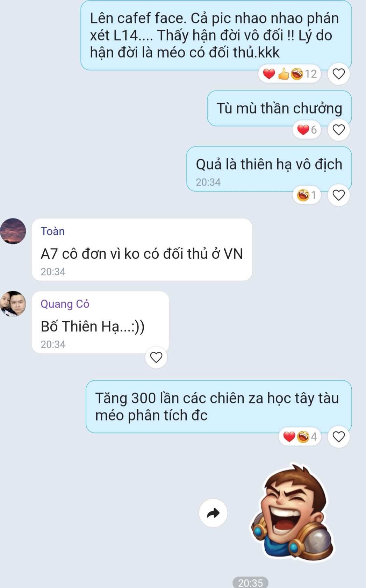Like Quang Cỏ's "Bố Thiên Hạ" message
The height and width of the screenshot is (588, 366).
[156, 357]
